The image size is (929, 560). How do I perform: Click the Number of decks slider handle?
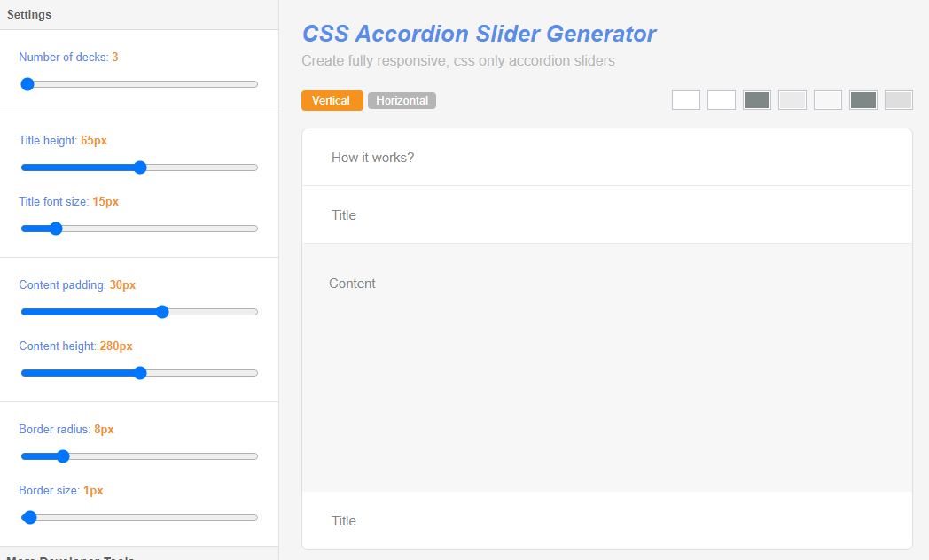click(27, 83)
